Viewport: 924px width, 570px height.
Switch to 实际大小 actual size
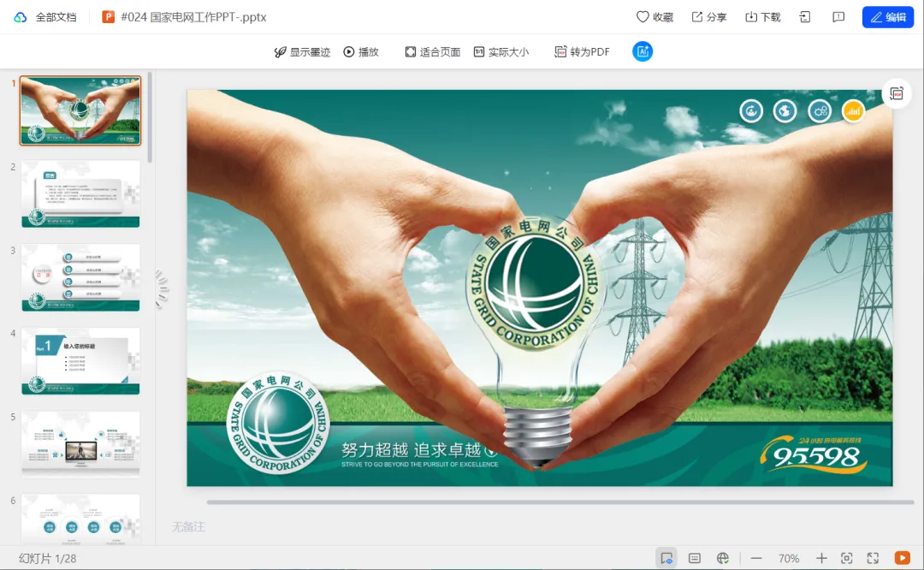[x=501, y=52]
